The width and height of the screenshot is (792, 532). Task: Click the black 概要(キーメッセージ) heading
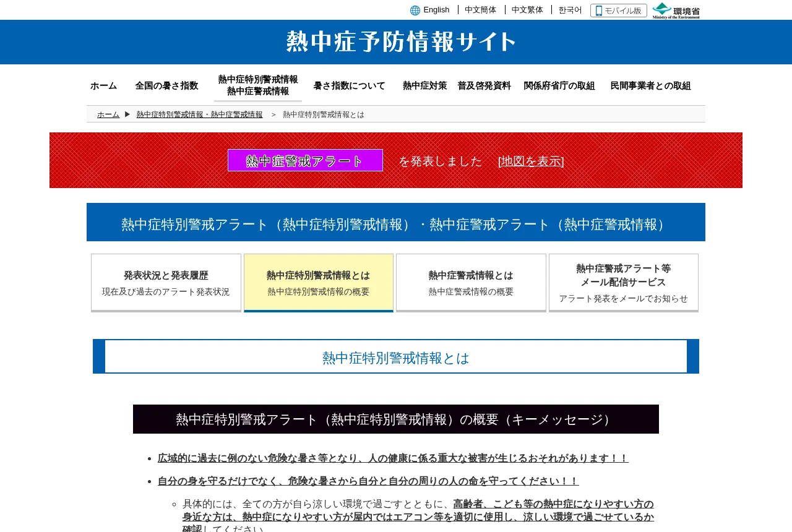396,419
